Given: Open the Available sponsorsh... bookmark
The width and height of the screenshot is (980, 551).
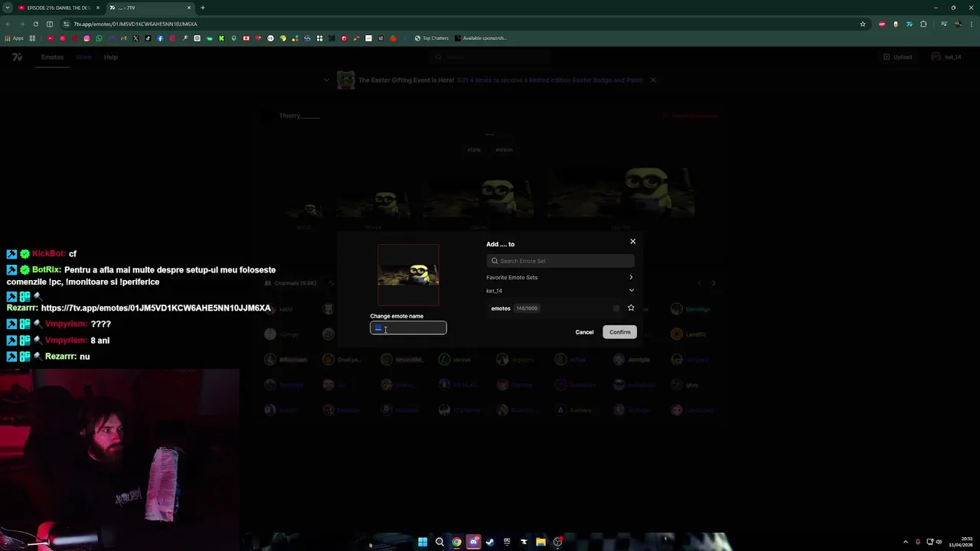Looking at the screenshot, I should 481,38.
